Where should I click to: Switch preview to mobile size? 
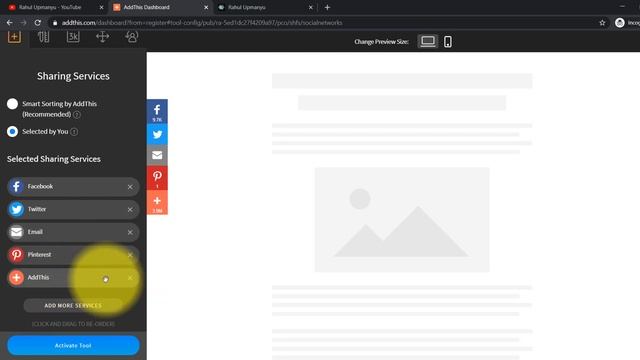(x=448, y=42)
